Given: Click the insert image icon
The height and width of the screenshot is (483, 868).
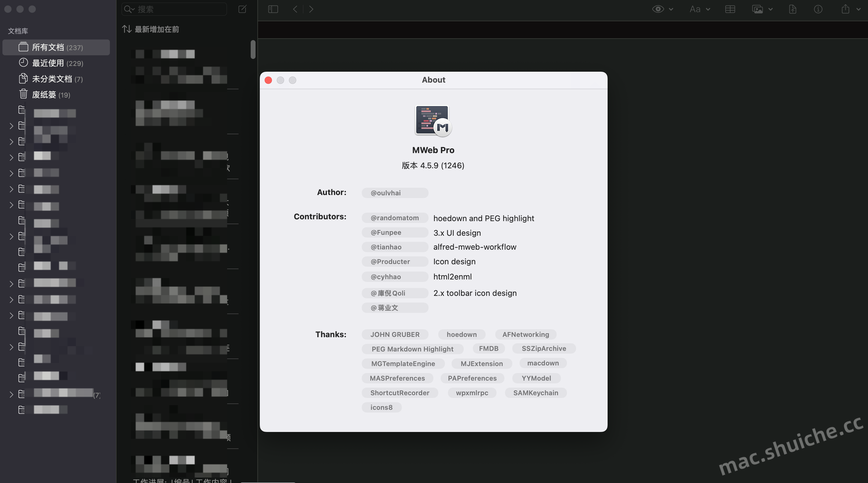Looking at the screenshot, I should click(758, 9).
